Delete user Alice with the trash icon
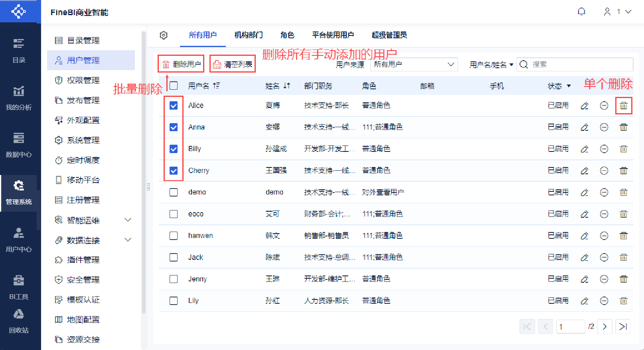This screenshot has width=644, height=350. 624,106
